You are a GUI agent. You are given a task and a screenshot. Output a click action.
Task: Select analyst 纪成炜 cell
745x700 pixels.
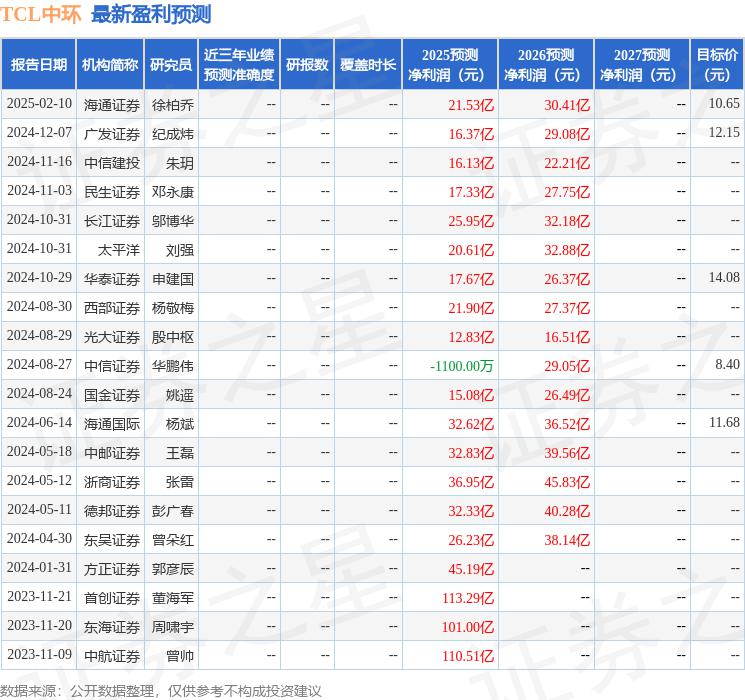tap(172, 134)
